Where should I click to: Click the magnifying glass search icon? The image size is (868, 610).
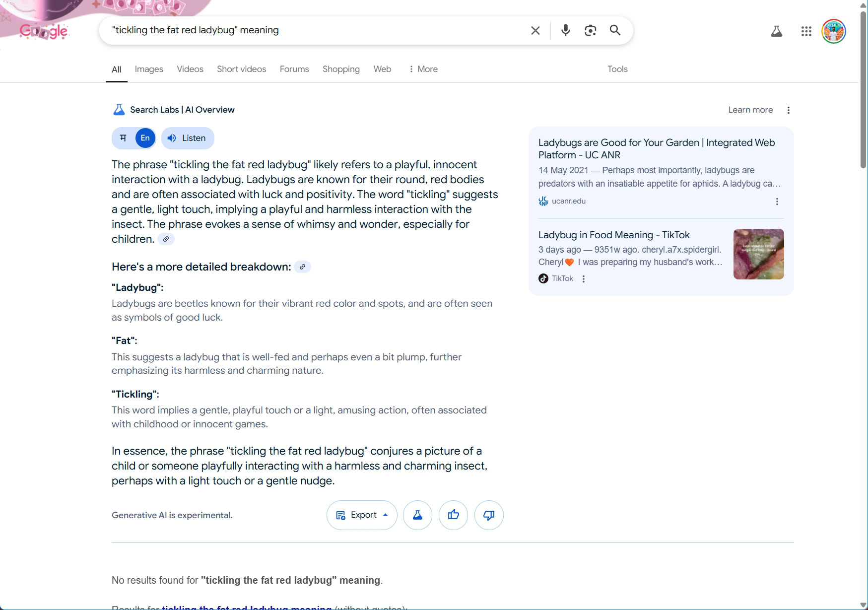615,30
